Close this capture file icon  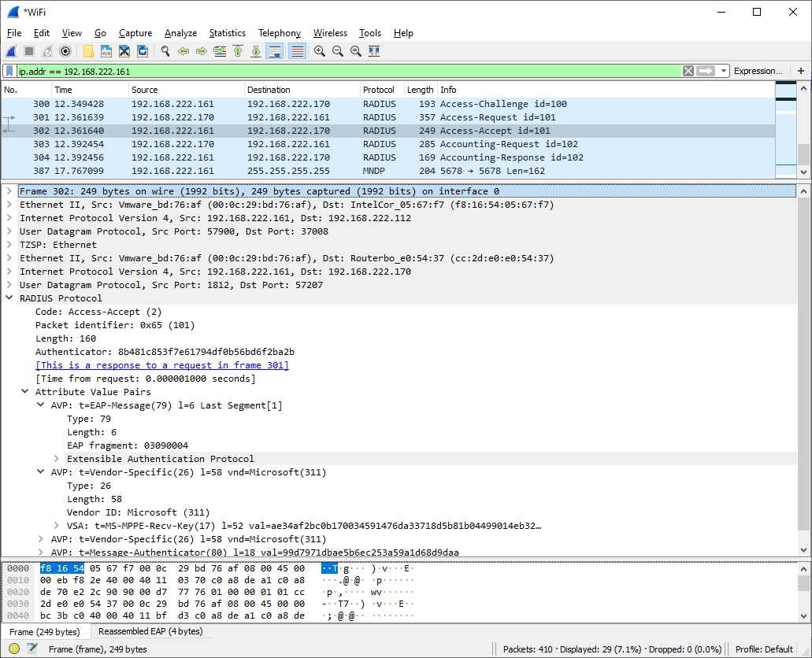[124, 51]
